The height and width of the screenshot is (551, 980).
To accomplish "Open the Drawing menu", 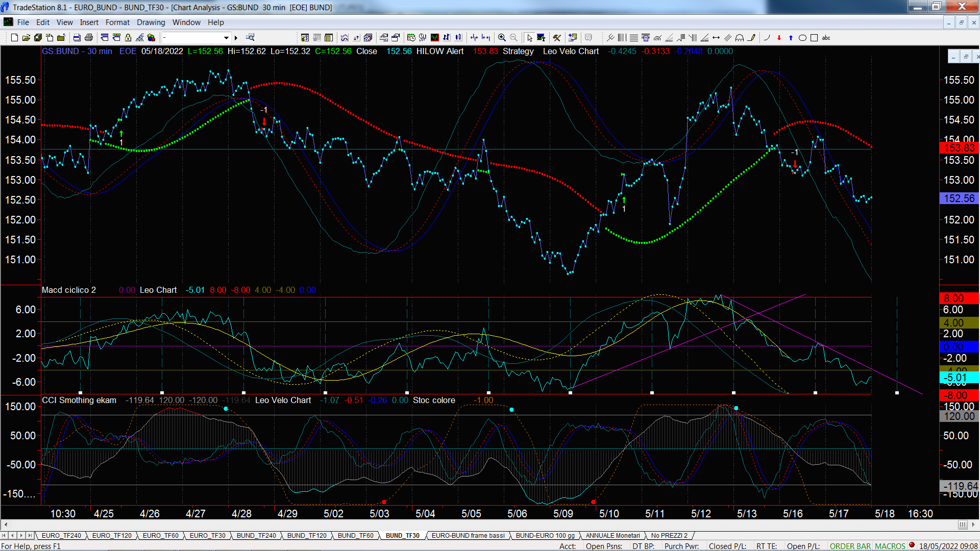I will [x=151, y=22].
